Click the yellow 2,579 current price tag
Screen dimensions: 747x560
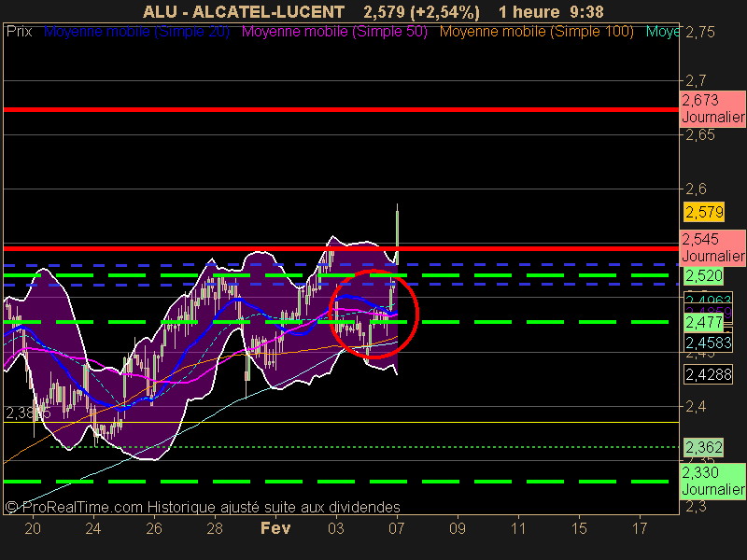tap(704, 212)
